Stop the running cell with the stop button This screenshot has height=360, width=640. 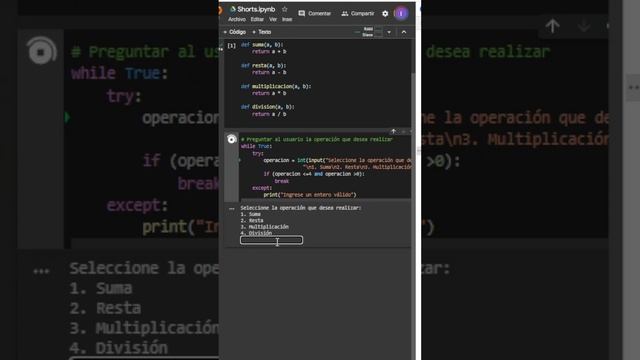pos(231,139)
